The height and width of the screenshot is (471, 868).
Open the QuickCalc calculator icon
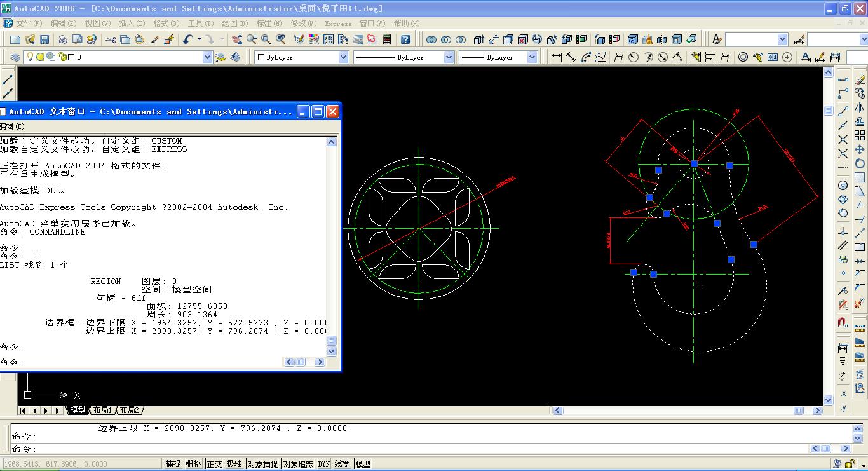tap(387, 39)
